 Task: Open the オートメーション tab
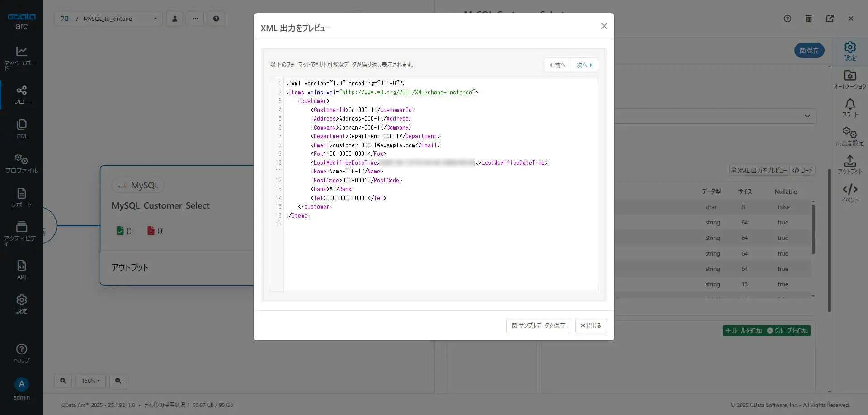point(850,79)
